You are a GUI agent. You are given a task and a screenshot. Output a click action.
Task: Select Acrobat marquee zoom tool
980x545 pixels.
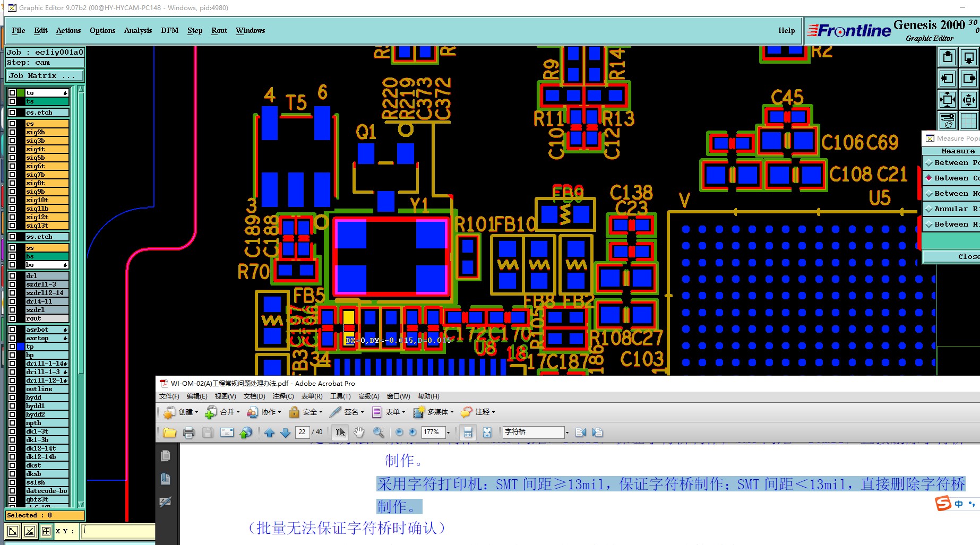[379, 432]
